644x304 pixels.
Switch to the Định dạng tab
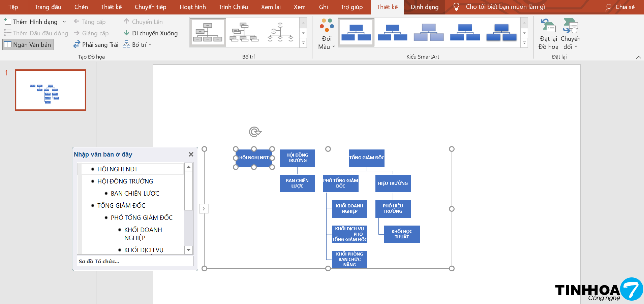pos(424,7)
